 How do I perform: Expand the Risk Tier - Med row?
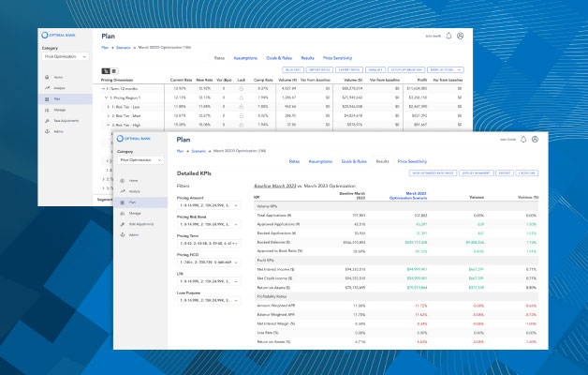click(107, 115)
